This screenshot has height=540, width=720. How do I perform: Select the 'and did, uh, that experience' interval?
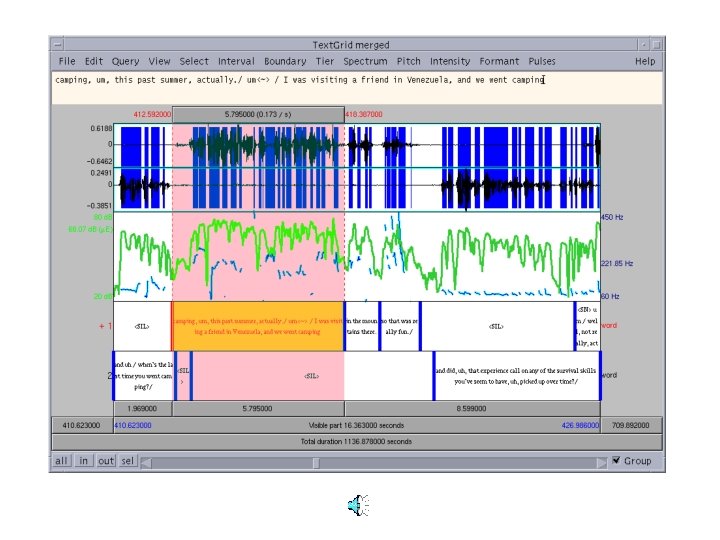click(x=517, y=376)
